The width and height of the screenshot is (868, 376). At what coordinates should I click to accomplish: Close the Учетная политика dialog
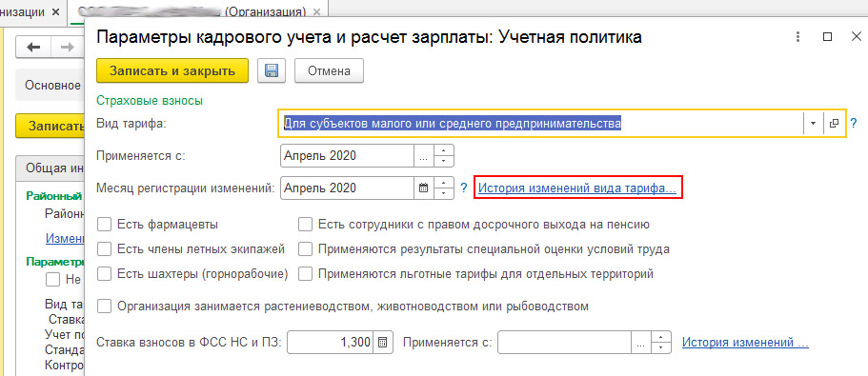(856, 37)
